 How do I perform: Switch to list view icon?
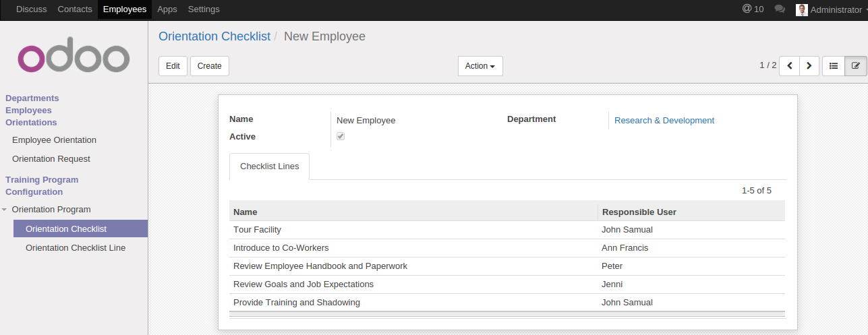(x=834, y=66)
